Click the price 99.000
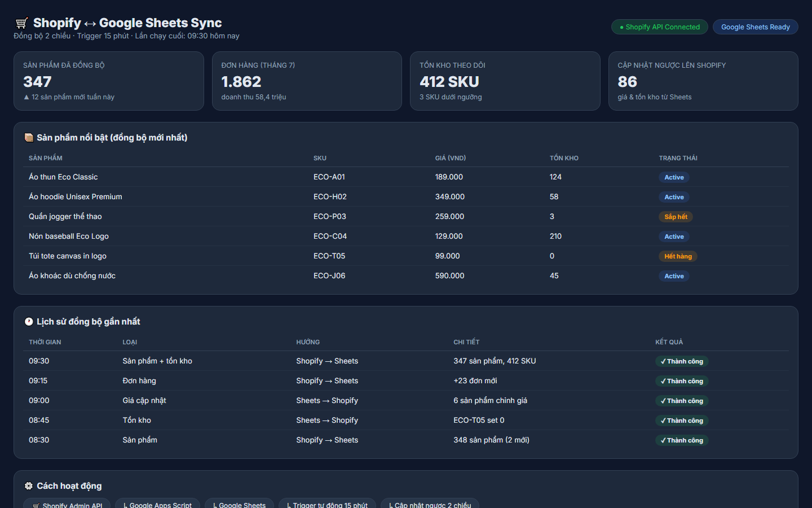 point(448,256)
